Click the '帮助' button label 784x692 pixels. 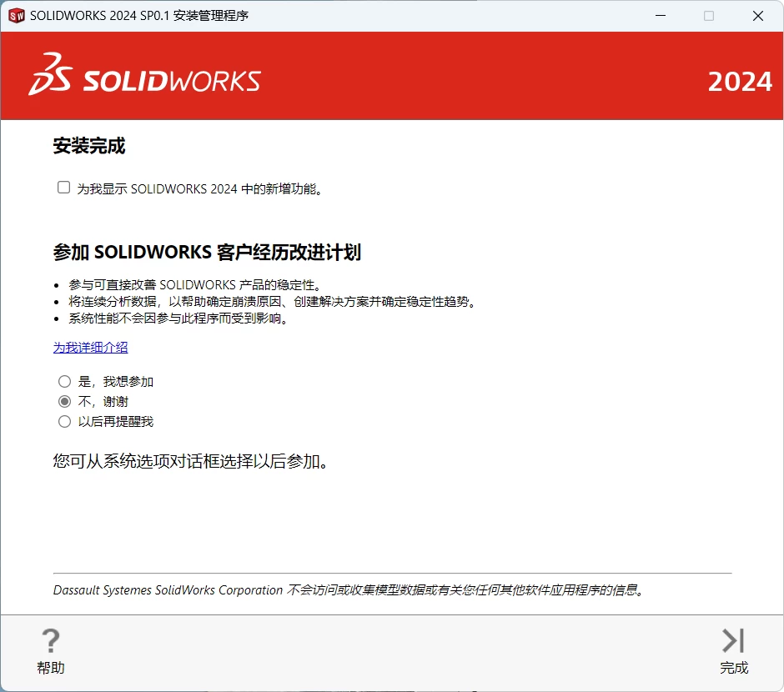click(51, 668)
